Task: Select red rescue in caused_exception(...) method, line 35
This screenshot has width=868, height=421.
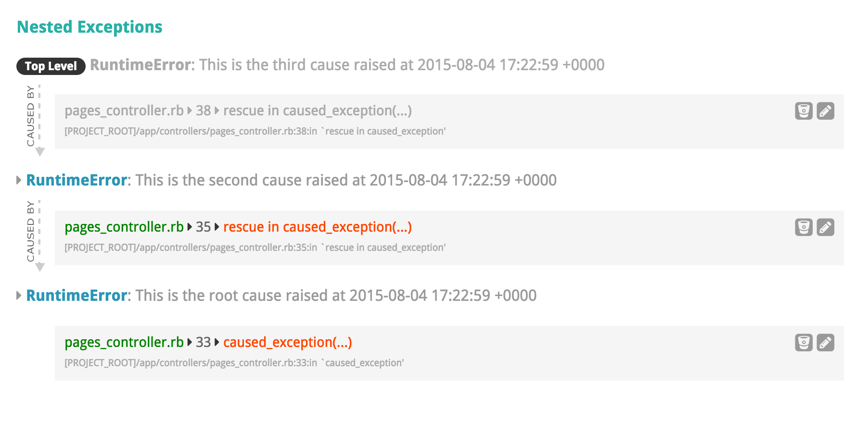Action: coord(317,227)
